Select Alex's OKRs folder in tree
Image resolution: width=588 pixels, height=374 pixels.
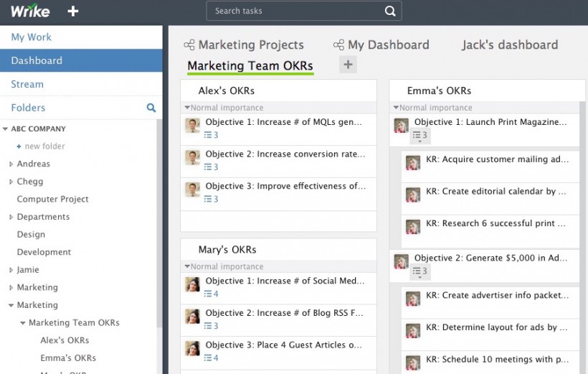(65, 340)
